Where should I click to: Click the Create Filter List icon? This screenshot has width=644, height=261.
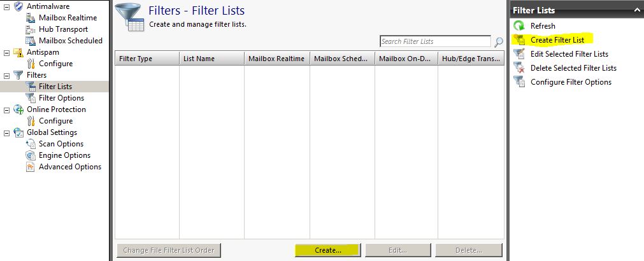point(519,40)
